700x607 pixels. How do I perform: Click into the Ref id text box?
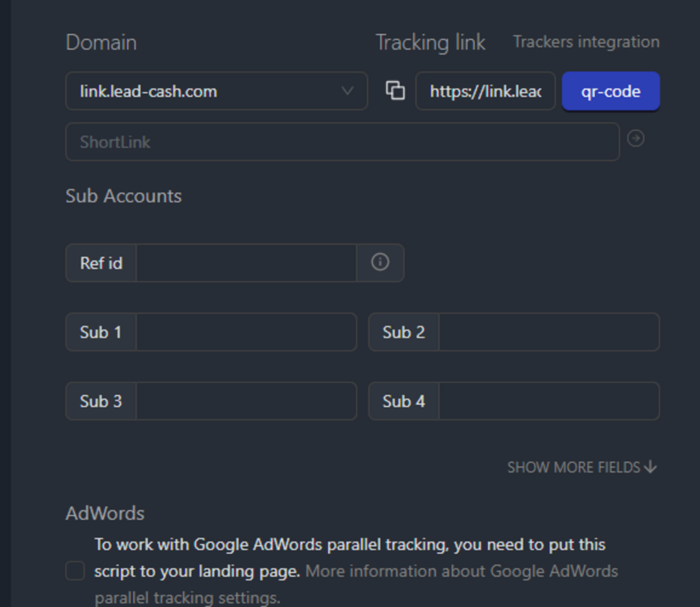click(246, 263)
